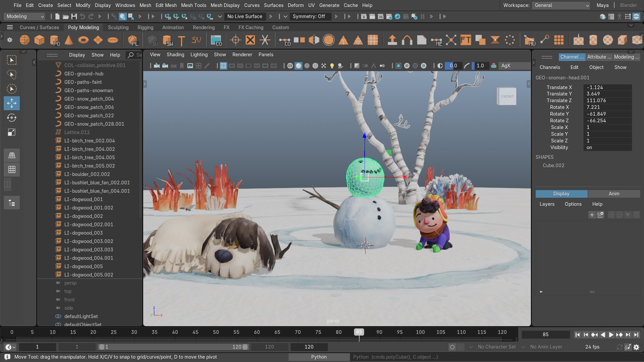Select GEO-ground-hub in the Outliner
Screen dimensions: 644x362
pos(84,74)
